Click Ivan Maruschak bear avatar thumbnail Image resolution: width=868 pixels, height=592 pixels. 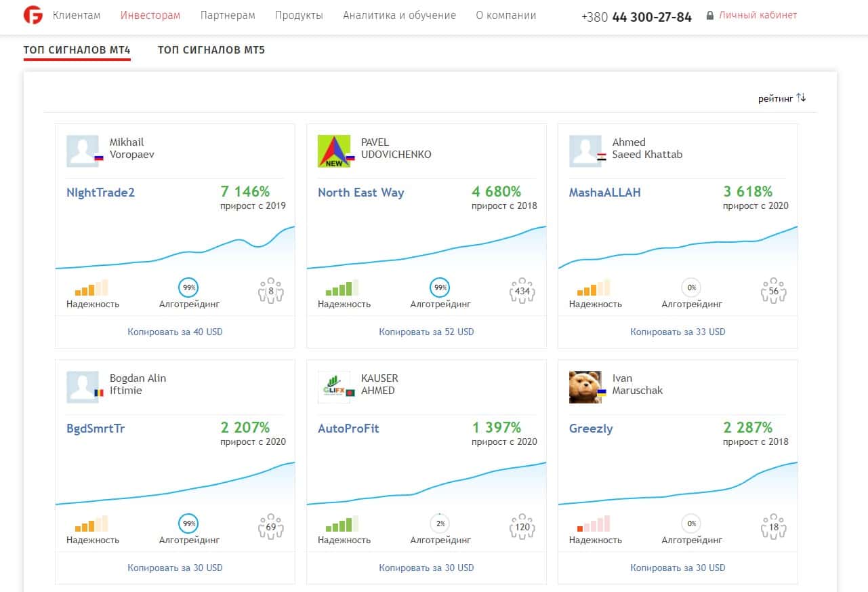coord(585,387)
